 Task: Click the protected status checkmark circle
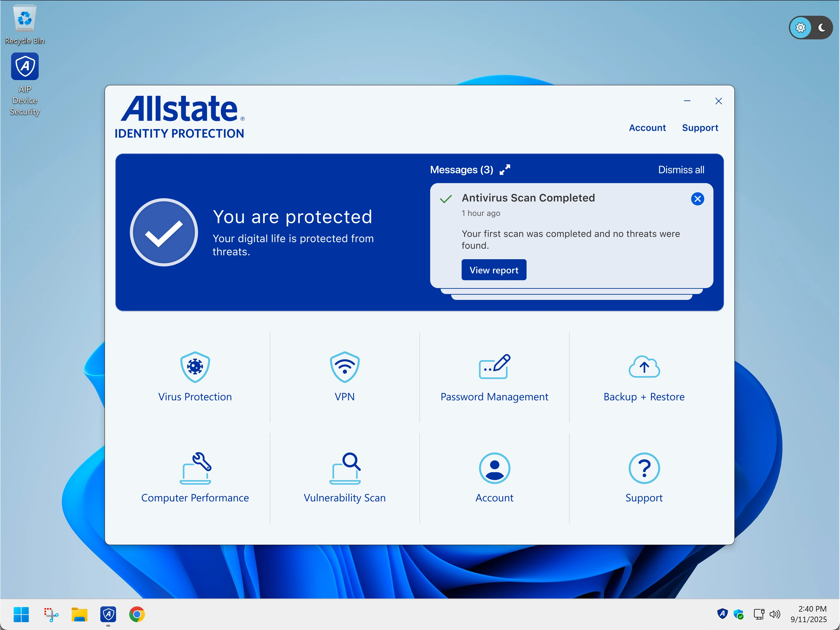[164, 232]
